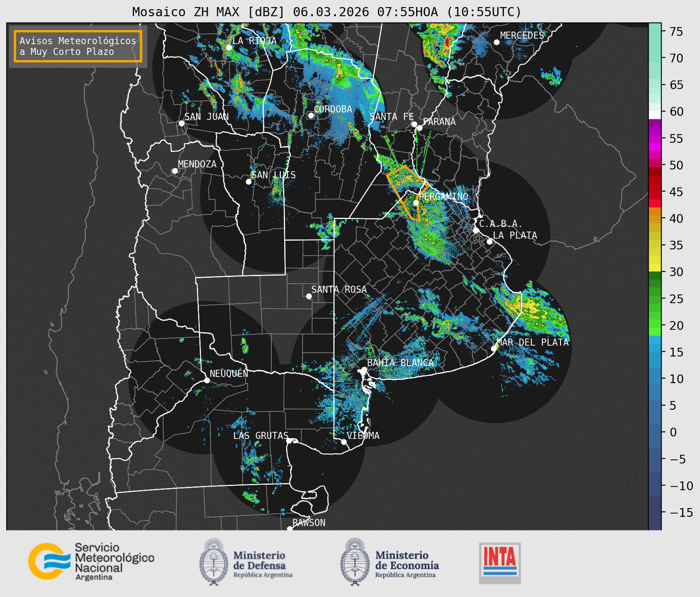Click the SANTA FE city marker dot
Screen dimensions: 700x597
point(414,124)
